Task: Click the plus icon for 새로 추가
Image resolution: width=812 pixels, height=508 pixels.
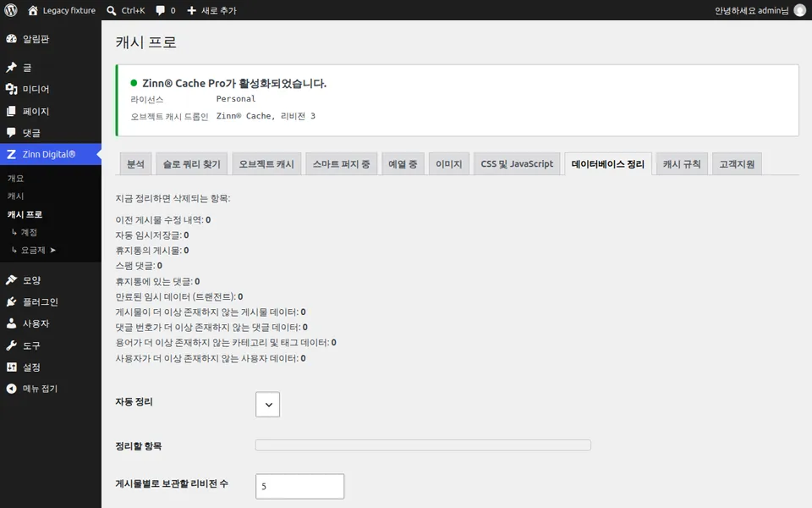Action: (192, 10)
